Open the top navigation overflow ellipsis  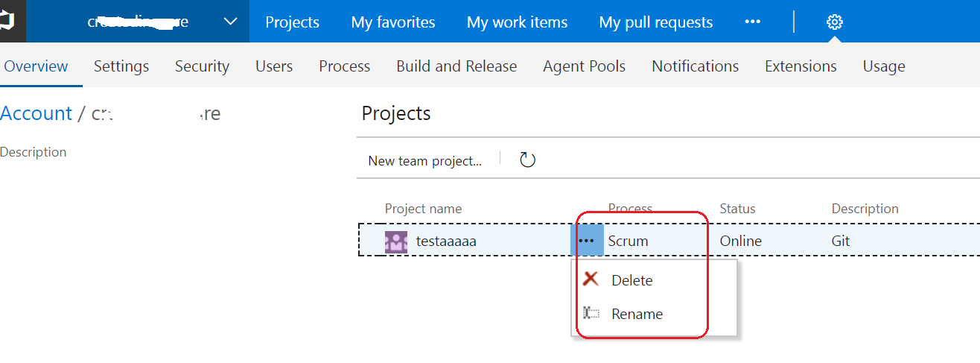[752, 22]
